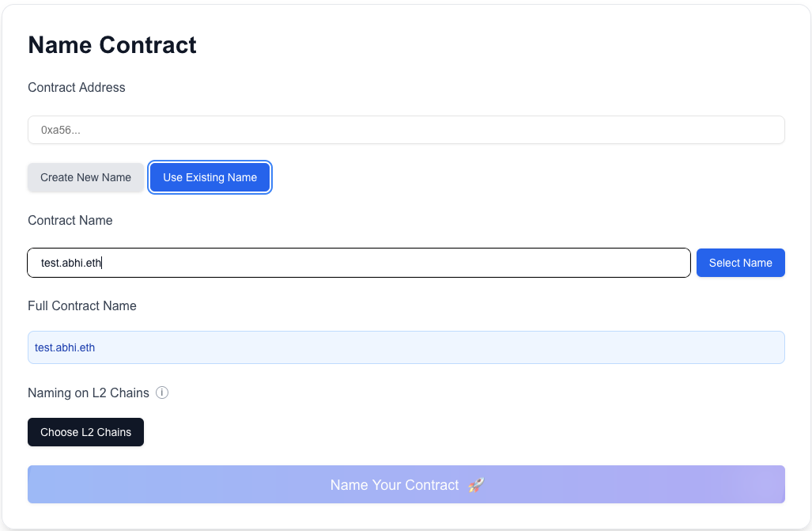Switch to Create New Name mode
The height and width of the screenshot is (531, 812).
pyautogui.click(x=85, y=177)
